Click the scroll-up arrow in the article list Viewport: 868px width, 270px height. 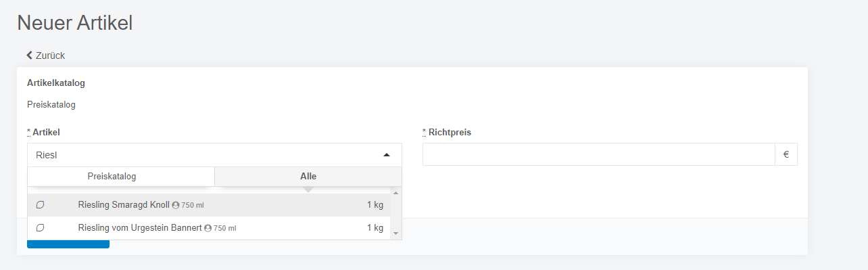[395, 193]
